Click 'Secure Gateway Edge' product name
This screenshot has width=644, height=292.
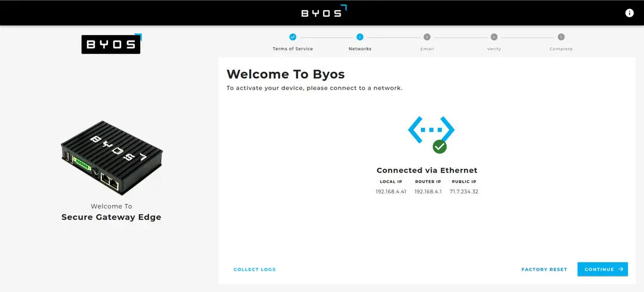[112, 217]
